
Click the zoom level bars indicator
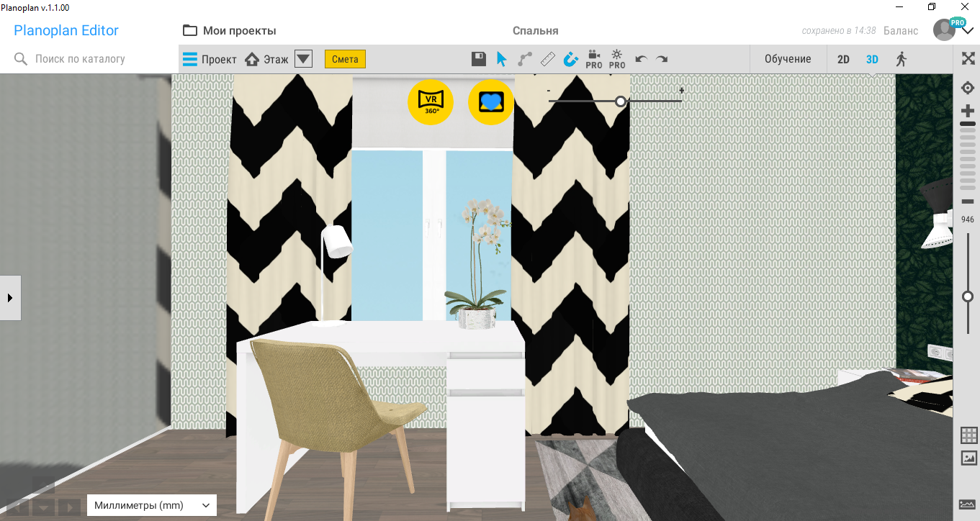pos(968,155)
